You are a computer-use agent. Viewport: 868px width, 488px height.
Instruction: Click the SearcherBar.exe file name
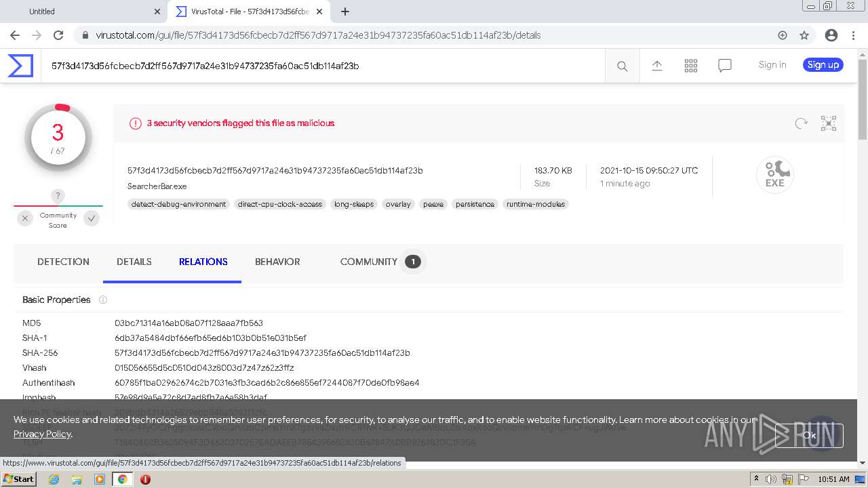tap(157, 186)
